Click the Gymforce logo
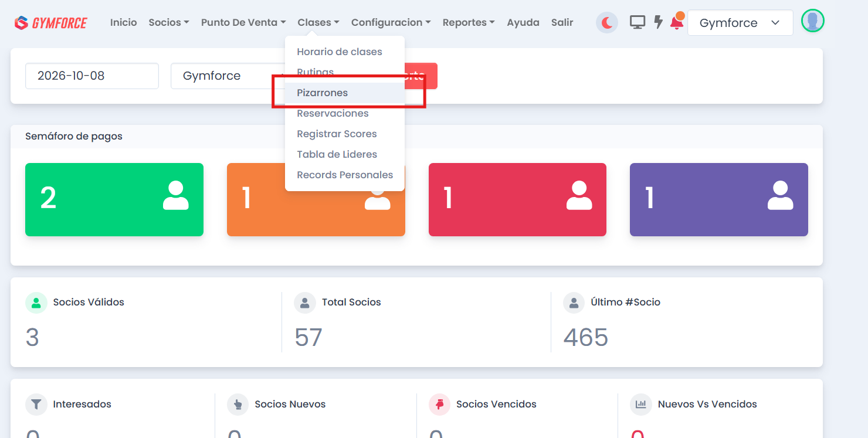The height and width of the screenshot is (438, 868). point(51,23)
